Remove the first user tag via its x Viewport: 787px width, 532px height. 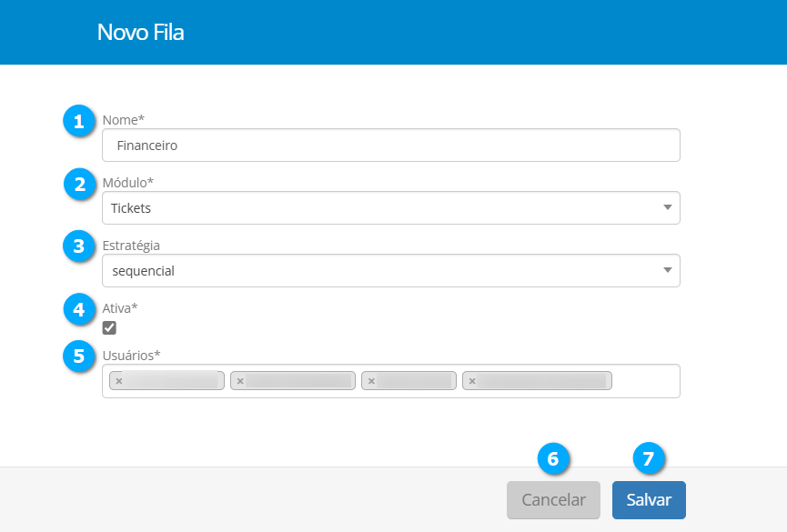[119, 381]
